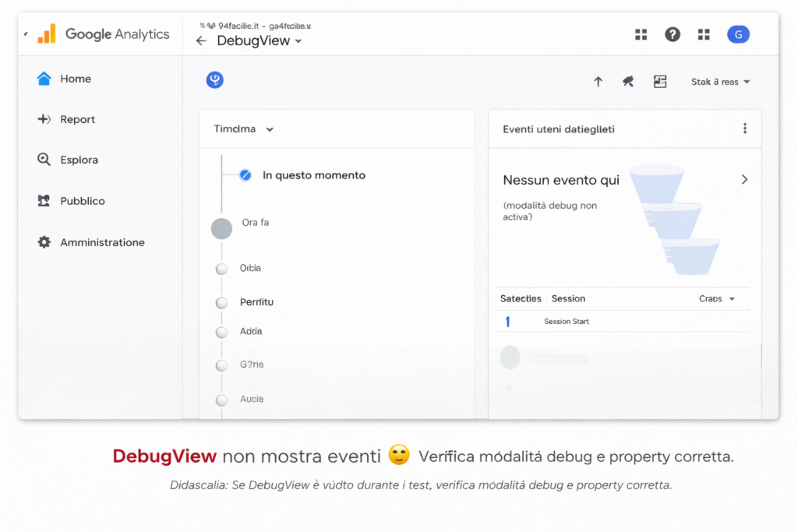Click the Home house icon

click(44, 79)
